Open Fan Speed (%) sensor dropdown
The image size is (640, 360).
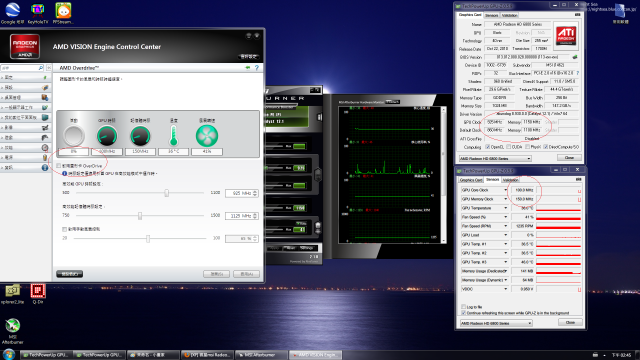[505, 217]
